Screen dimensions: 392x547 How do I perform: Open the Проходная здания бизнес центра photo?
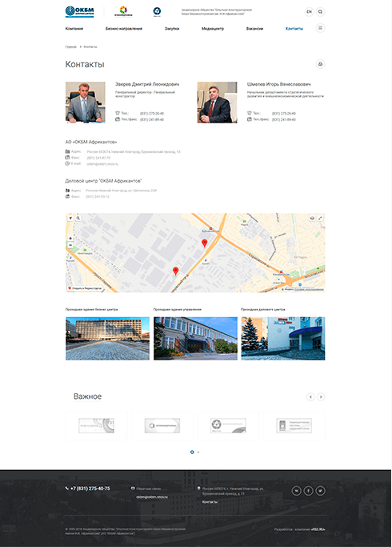coord(107,339)
